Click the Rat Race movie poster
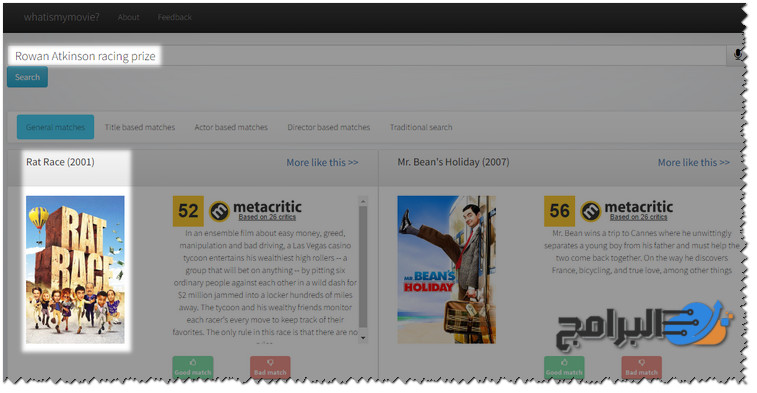757x393 pixels. [75, 269]
